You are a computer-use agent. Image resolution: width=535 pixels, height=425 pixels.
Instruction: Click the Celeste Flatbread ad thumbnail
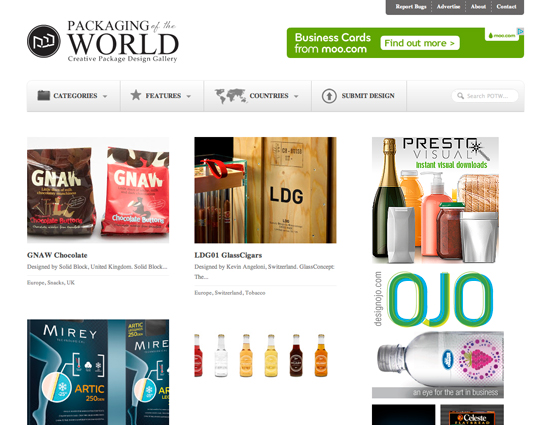pos(472,415)
